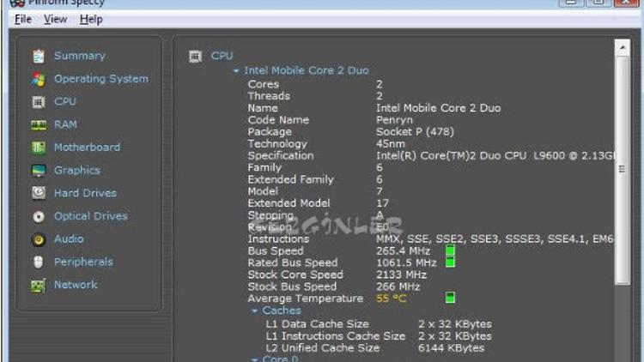Viewport: 644px width, 362px height.
Task: Open the View menu
Action: point(56,19)
